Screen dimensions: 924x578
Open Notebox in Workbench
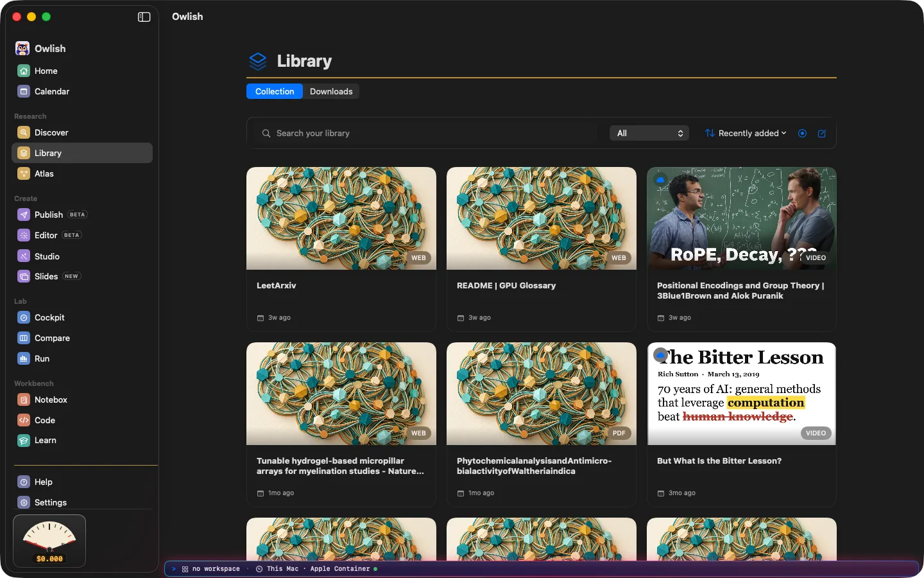pyautogui.click(x=82, y=399)
